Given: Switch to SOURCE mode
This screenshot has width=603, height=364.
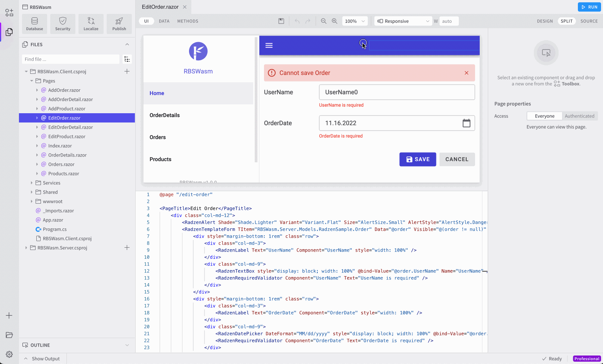Looking at the screenshot, I should (589, 21).
